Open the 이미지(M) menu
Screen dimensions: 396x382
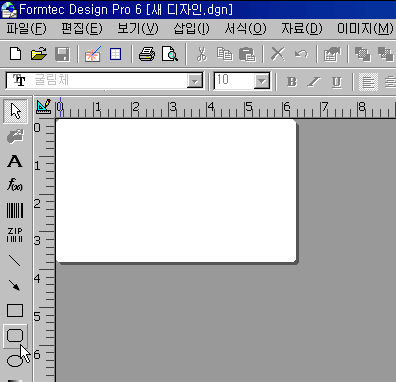coord(365,29)
